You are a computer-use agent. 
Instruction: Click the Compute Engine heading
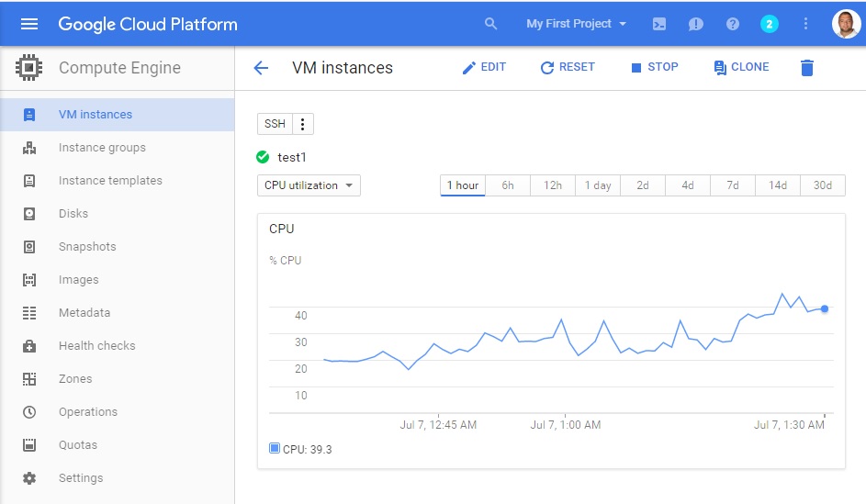pos(120,67)
